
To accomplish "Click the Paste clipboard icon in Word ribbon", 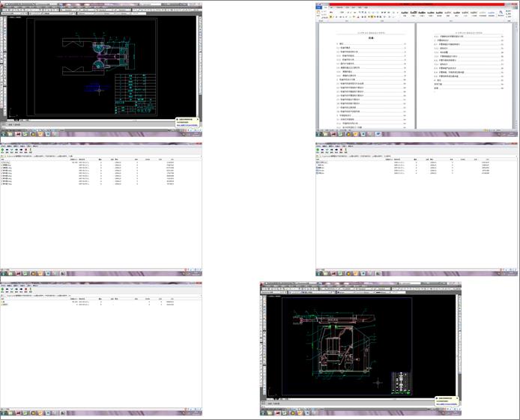I will (318, 13).
